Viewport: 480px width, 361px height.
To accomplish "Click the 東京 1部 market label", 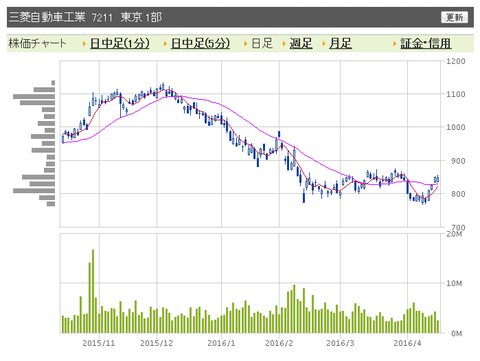I will pyautogui.click(x=141, y=17).
